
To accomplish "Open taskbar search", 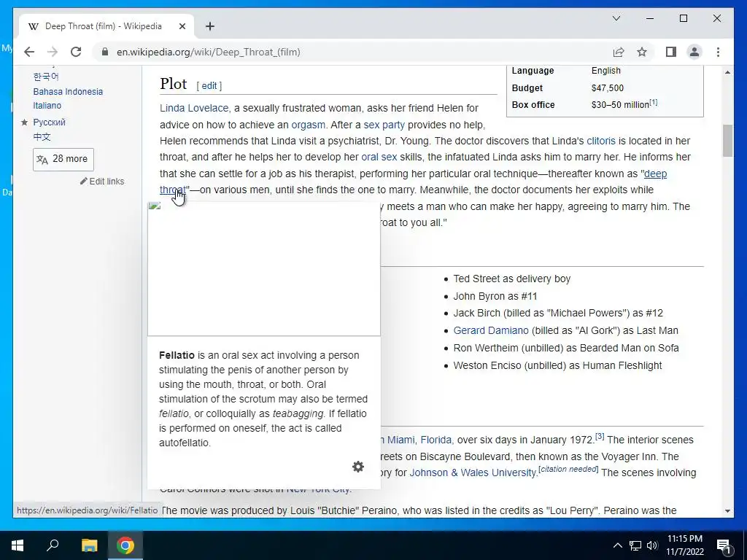I will 53,545.
